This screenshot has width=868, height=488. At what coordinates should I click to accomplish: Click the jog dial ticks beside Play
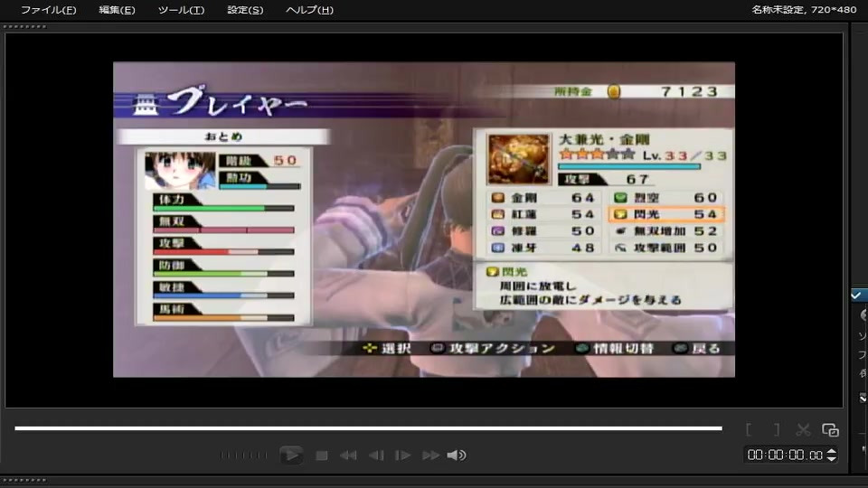[243, 455]
